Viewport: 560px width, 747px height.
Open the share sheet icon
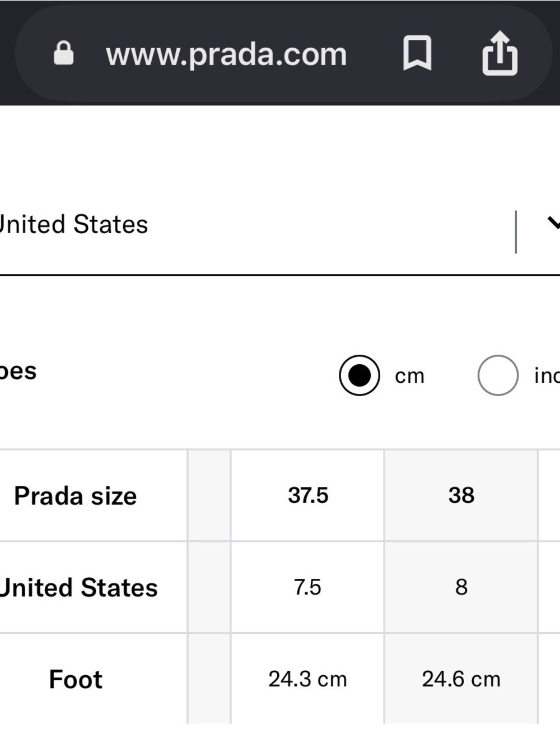[500, 54]
